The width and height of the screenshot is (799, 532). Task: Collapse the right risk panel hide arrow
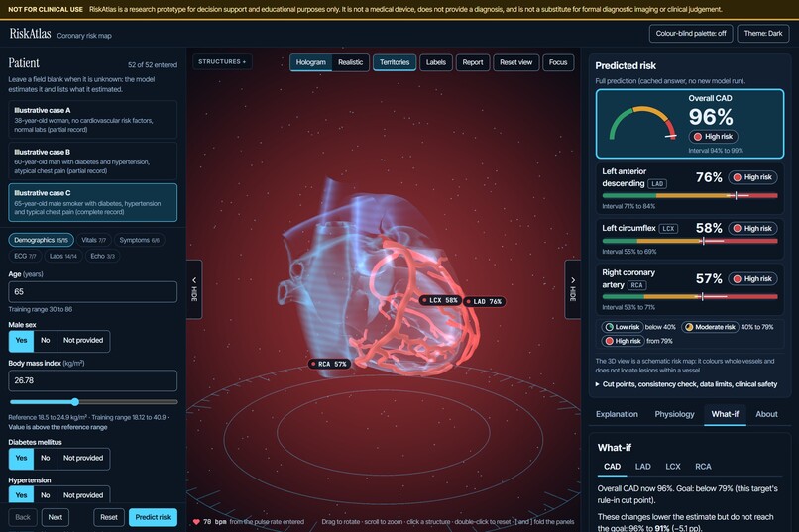tap(573, 289)
